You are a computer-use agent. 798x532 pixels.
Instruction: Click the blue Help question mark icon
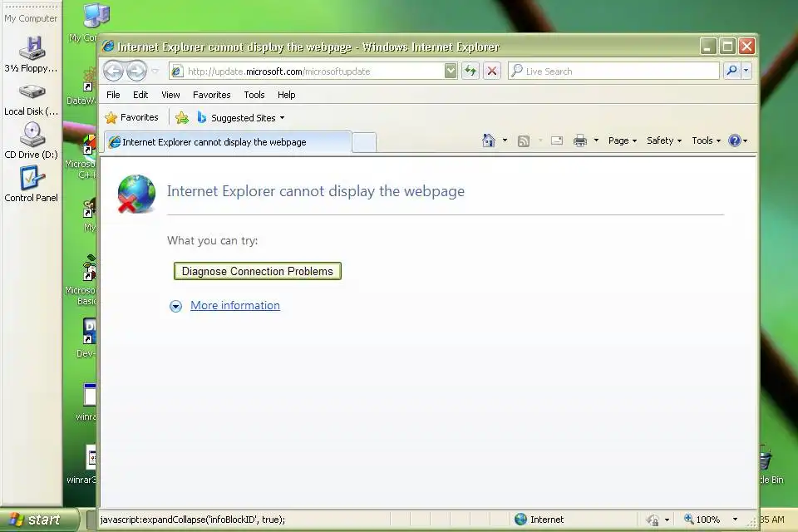pyautogui.click(x=734, y=140)
